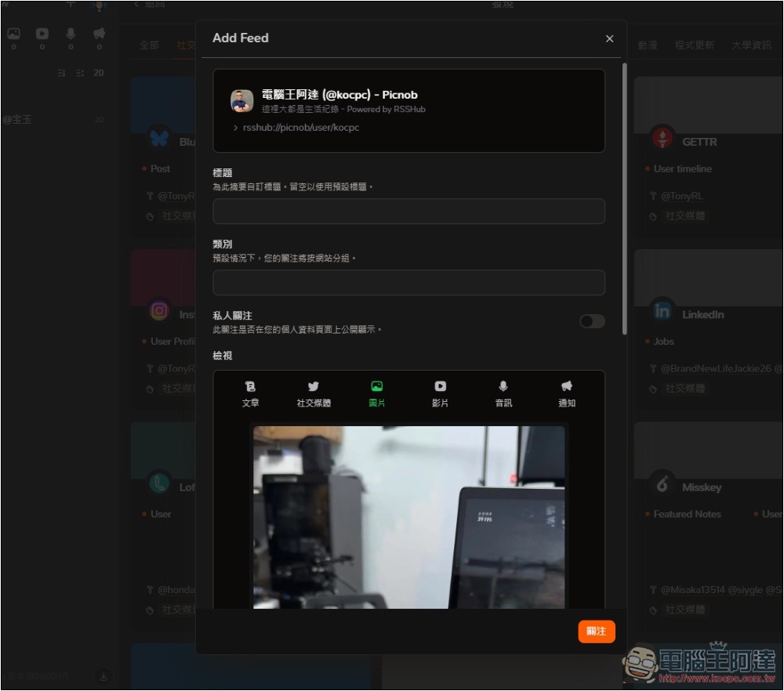The width and height of the screenshot is (784, 691).
Task: Click the feed preview image thumbnail
Action: point(408,517)
